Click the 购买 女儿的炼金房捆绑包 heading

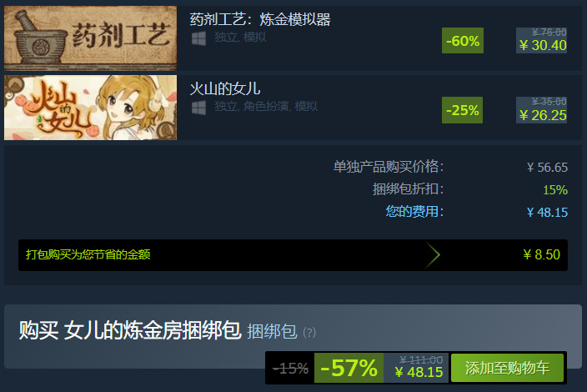coord(130,330)
